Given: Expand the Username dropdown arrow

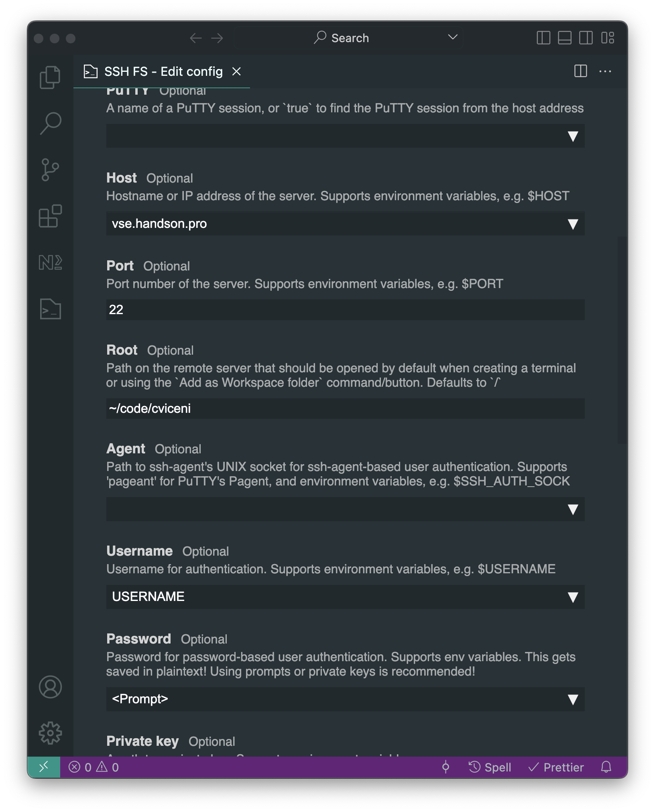Looking at the screenshot, I should [x=573, y=597].
